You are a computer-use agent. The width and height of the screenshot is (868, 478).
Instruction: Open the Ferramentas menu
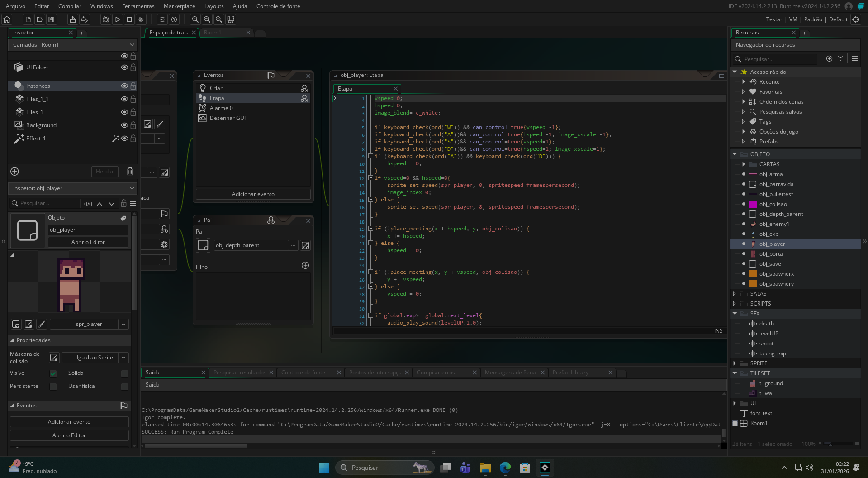coord(138,6)
